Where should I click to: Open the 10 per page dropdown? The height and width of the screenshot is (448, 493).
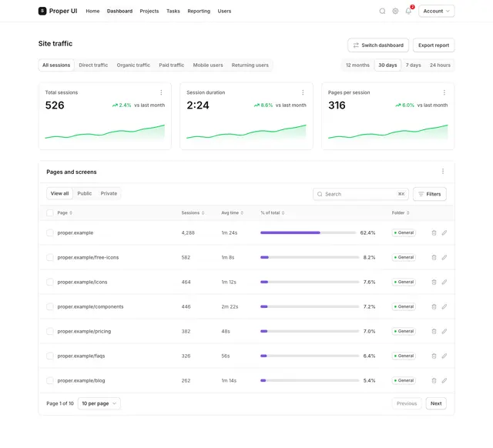click(x=99, y=403)
